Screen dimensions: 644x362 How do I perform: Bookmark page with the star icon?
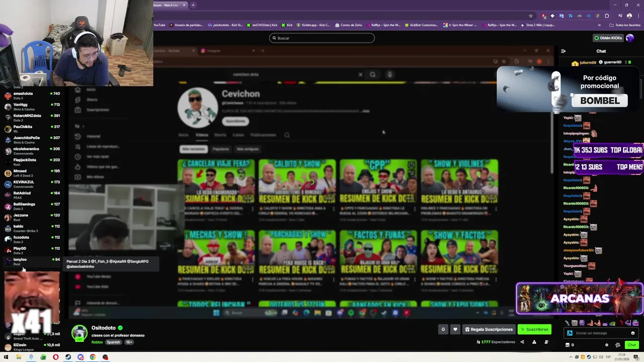(x=530, y=16)
